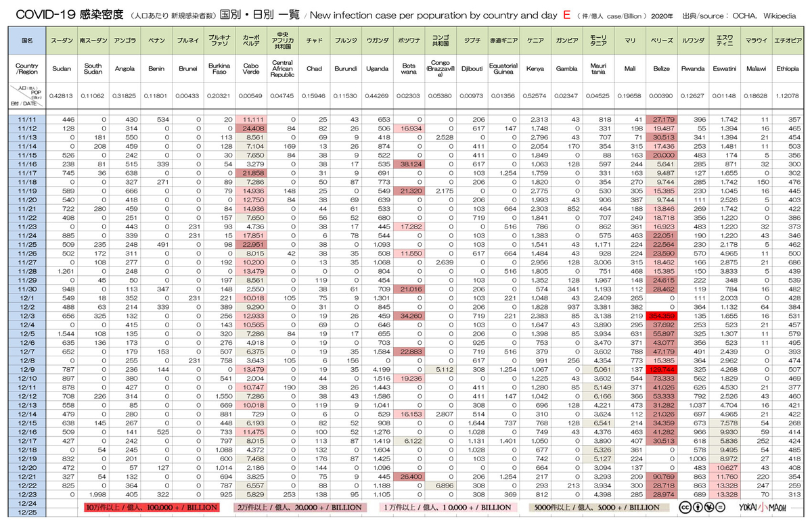
Task: Select Belize population value 0.00390
Action: 661,96
